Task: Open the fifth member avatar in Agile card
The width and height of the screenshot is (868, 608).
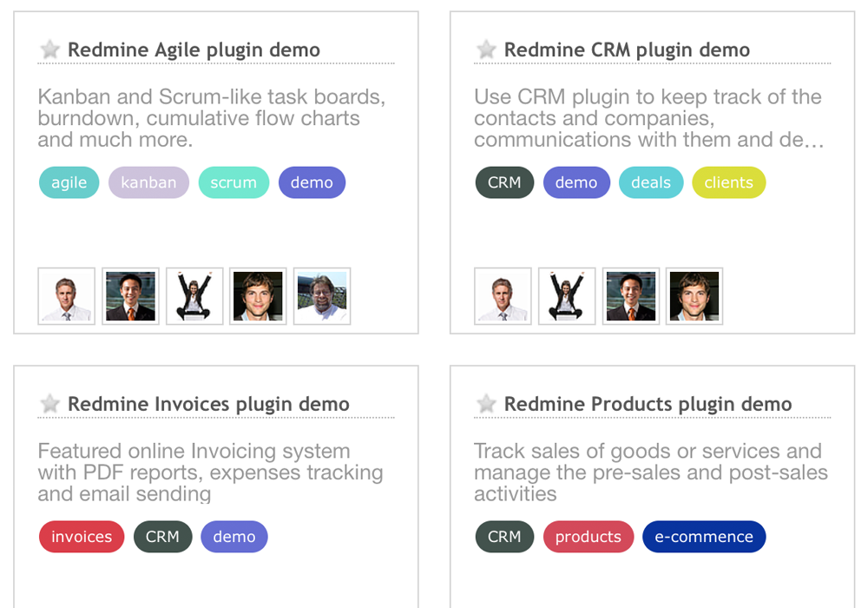Action: tap(322, 296)
